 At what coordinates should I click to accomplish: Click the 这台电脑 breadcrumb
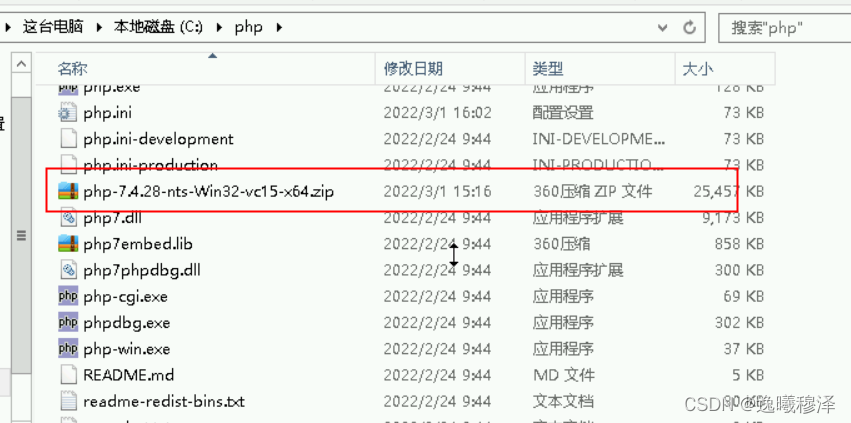tap(53, 27)
